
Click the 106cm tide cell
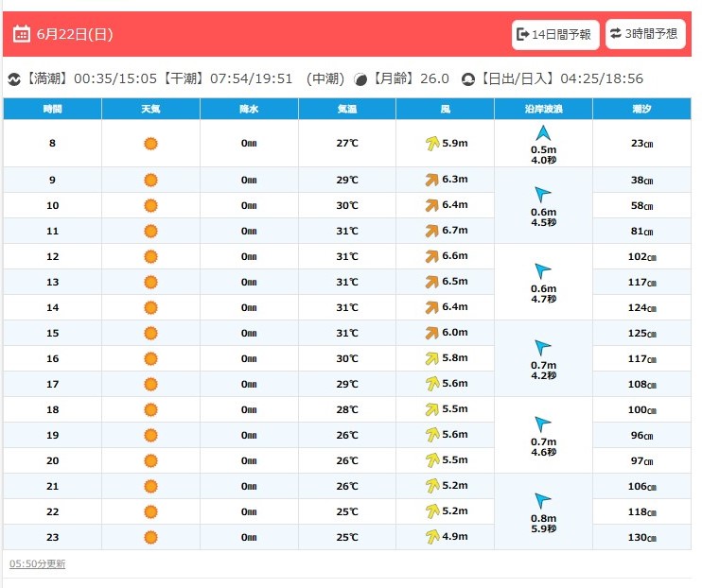641,486
